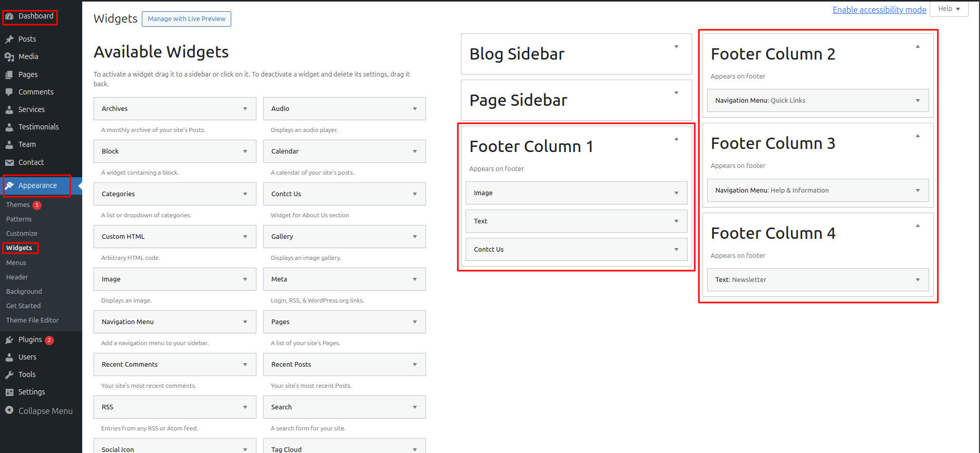
Task: Open the Text: Newsletter widget
Action: pos(818,279)
